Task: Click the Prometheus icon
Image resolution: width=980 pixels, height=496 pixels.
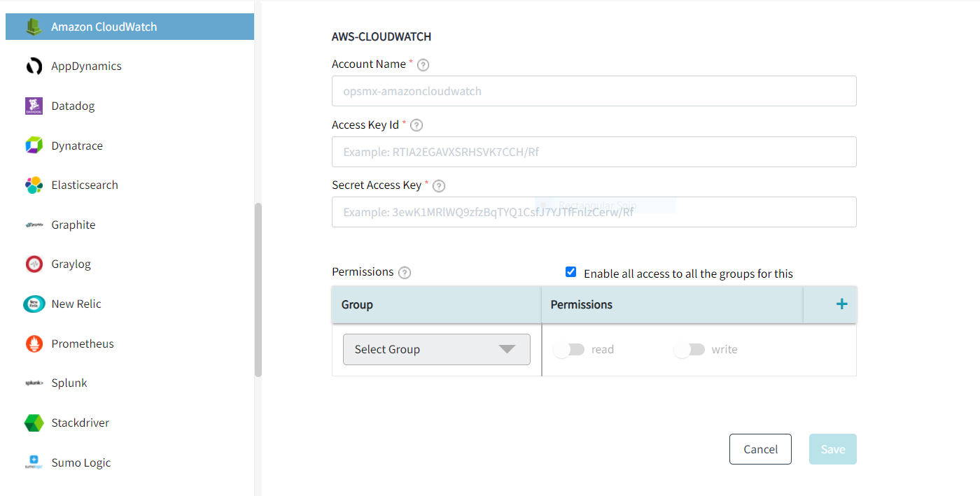Action: 33,343
